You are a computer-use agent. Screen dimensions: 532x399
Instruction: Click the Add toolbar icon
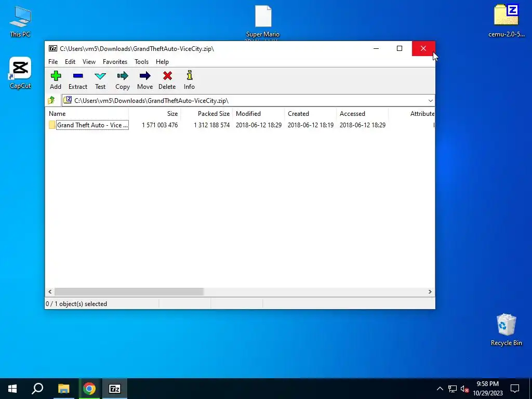(x=56, y=80)
